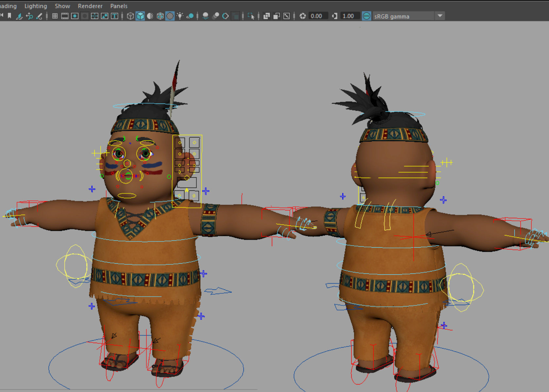Image resolution: width=549 pixels, height=392 pixels.
Task: Click the Use All Lights bulb icon
Action: 180,16
